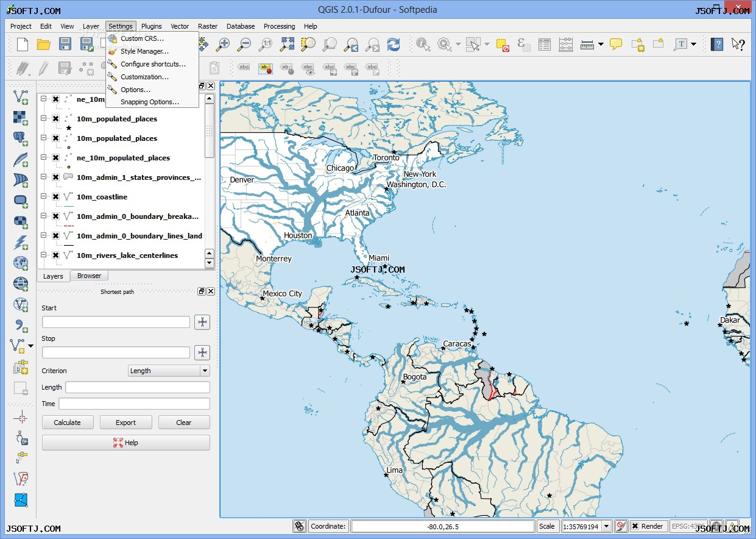Open the Text Annotation dropdown arrow
The height and width of the screenshot is (539, 756).
click(x=693, y=44)
